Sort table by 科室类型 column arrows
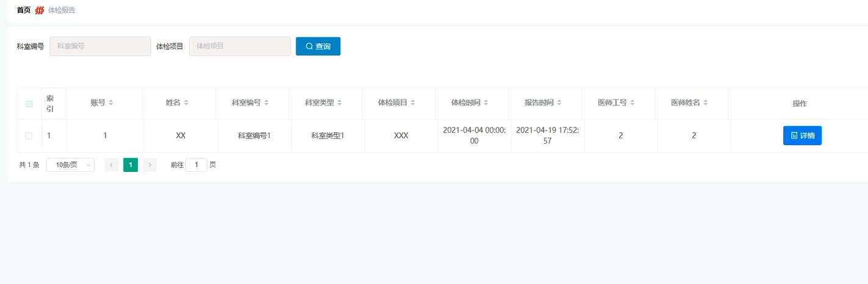This screenshot has height=284, width=868. click(x=340, y=103)
